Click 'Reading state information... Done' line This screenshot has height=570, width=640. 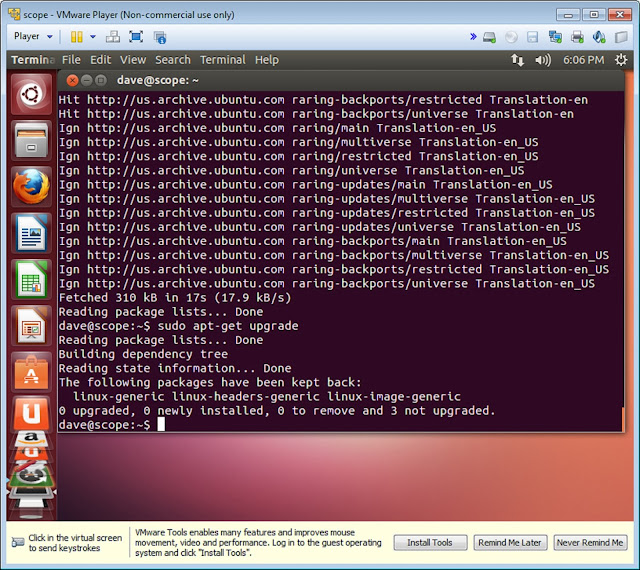pyautogui.click(x=175, y=368)
